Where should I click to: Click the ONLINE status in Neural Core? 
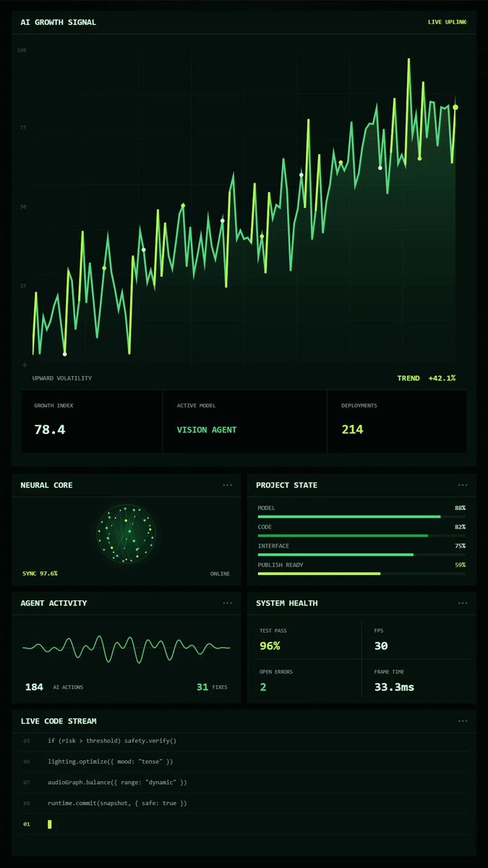(x=220, y=574)
